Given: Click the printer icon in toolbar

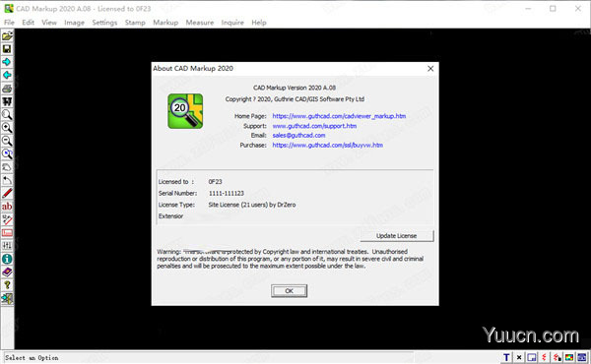Looking at the screenshot, I should 7,89.
